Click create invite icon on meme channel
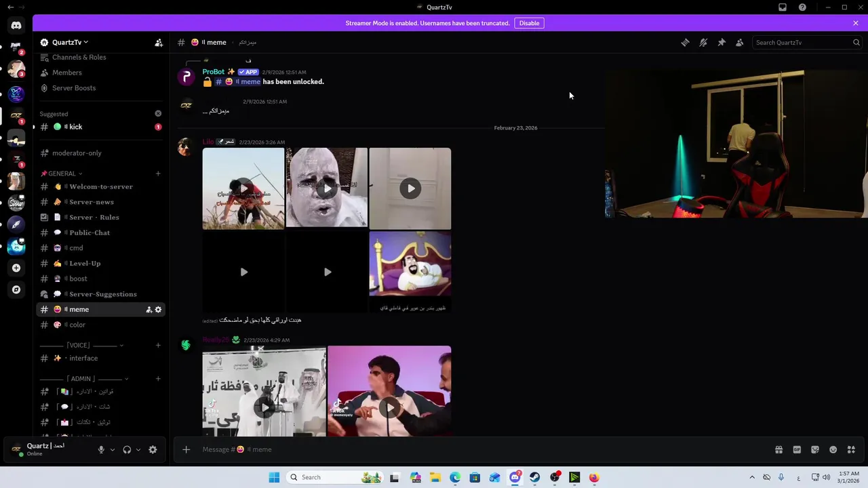The image size is (868, 488). coord(149,310)
